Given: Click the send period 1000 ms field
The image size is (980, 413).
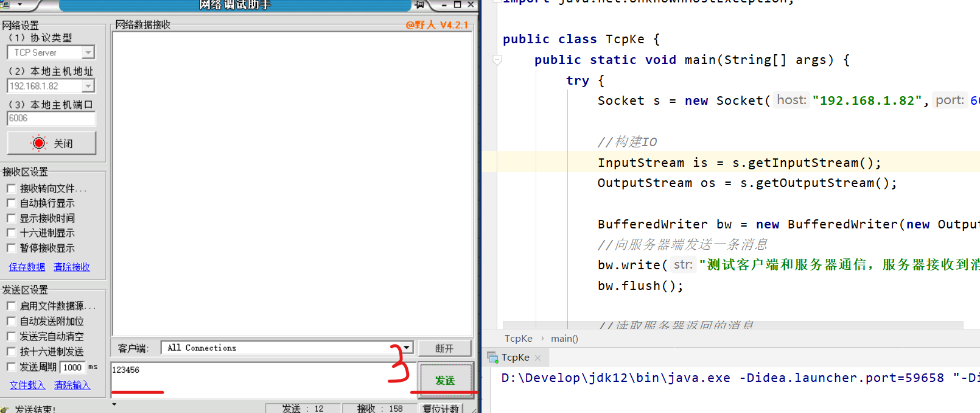Looking at the screenshot, I should [x=72, y=367].
